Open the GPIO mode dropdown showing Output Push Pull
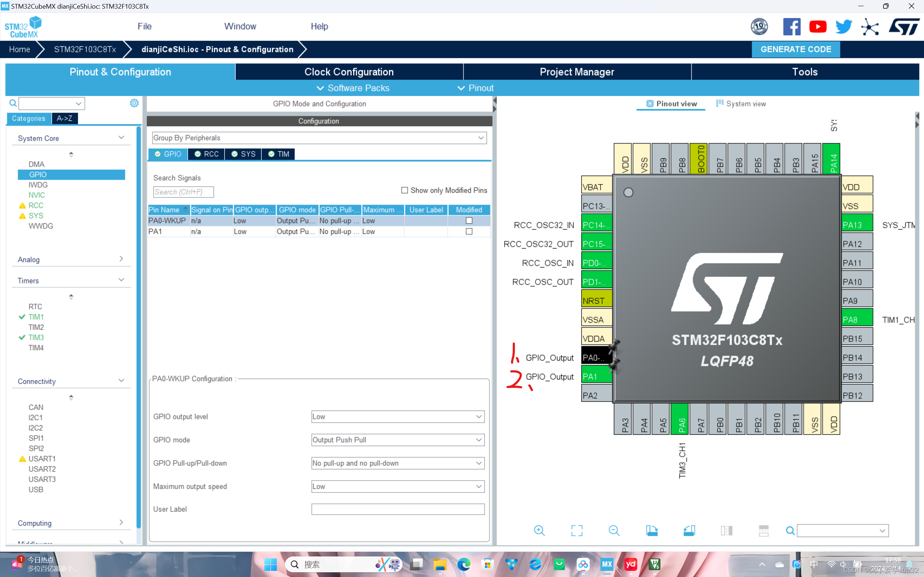The width and height of the screenshot is (924, 577). tap(478, 440)
